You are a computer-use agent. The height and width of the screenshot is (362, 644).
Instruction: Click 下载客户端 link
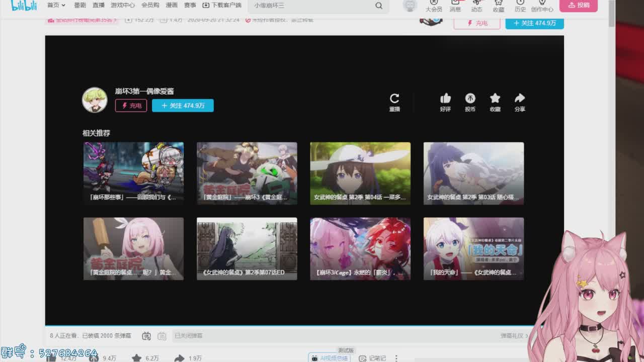coord(222,5)
